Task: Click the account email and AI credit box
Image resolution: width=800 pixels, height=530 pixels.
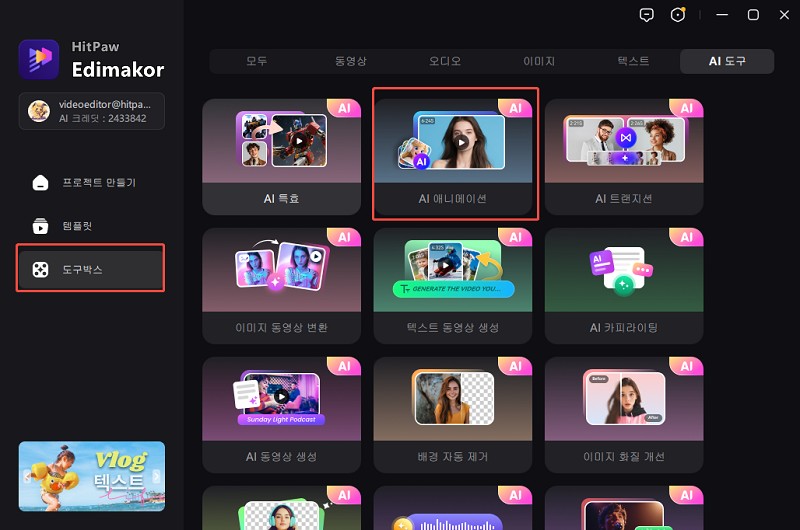Action: tap(91, 111)
